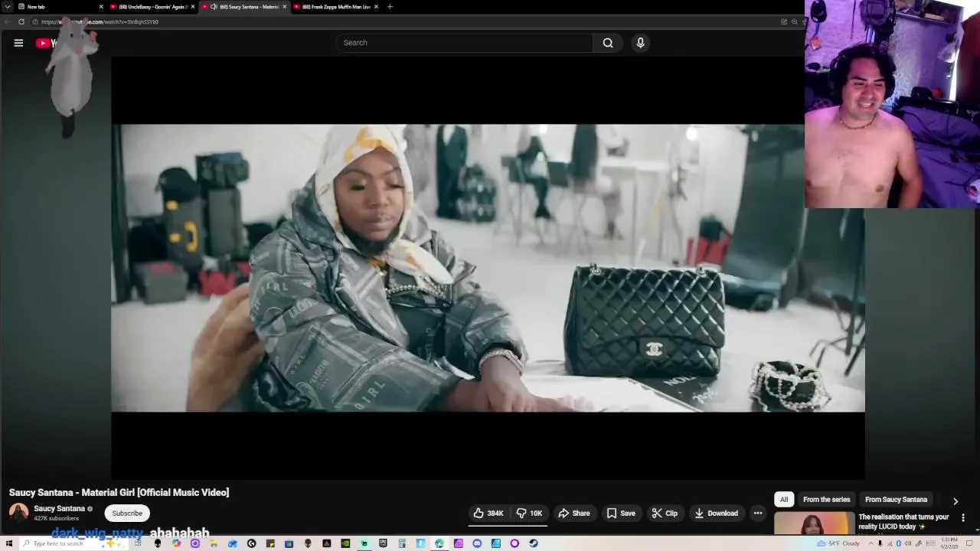Open a new browser tab with plus

[390, 7]
